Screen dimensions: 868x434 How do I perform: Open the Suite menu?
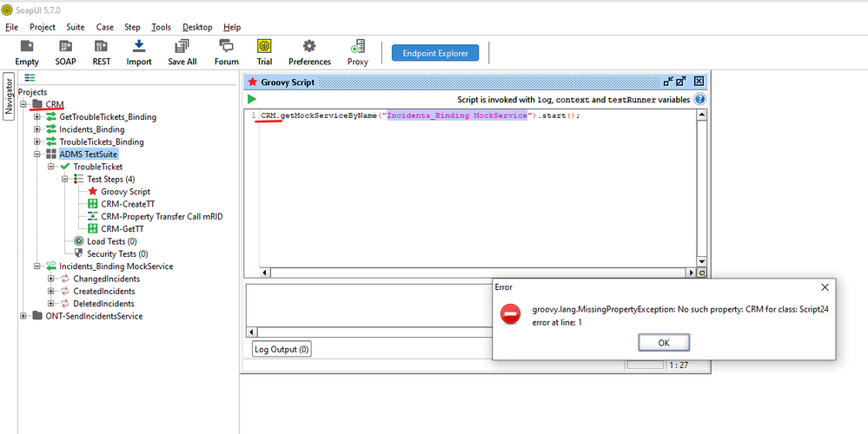(76, 27)
